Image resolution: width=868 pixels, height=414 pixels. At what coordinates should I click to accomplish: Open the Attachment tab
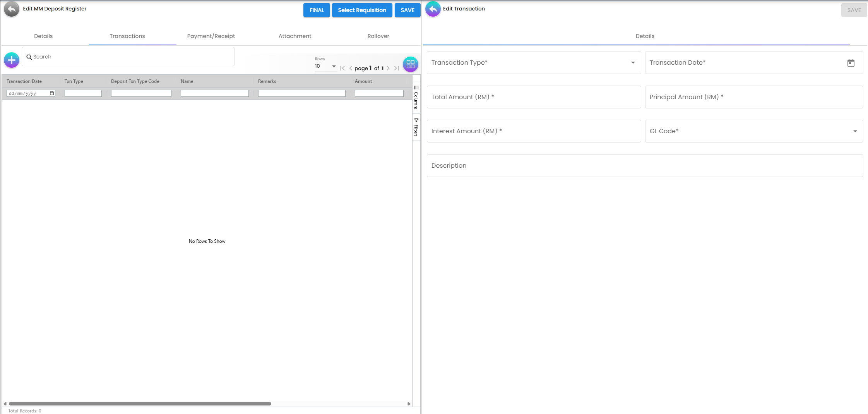click(x=295, y=36)
